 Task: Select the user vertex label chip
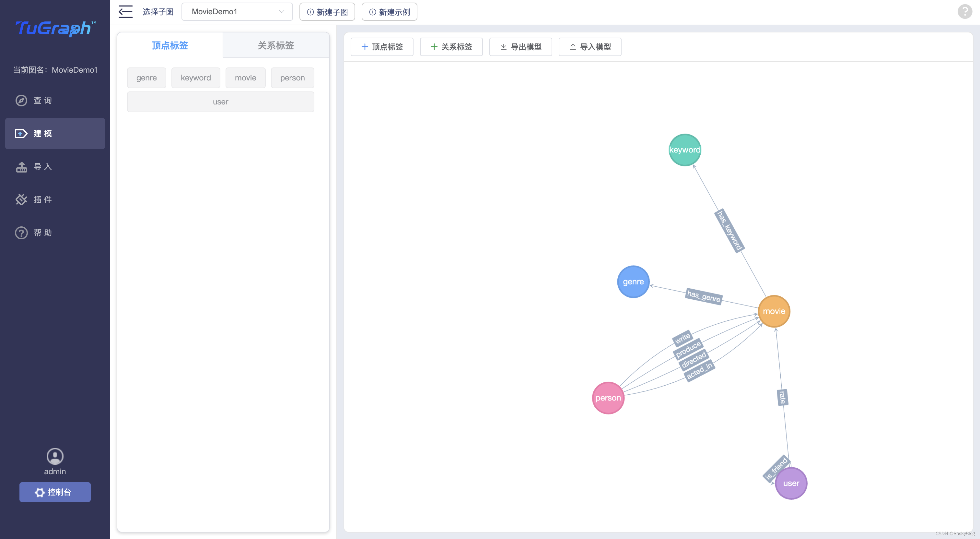click(221, 102)
